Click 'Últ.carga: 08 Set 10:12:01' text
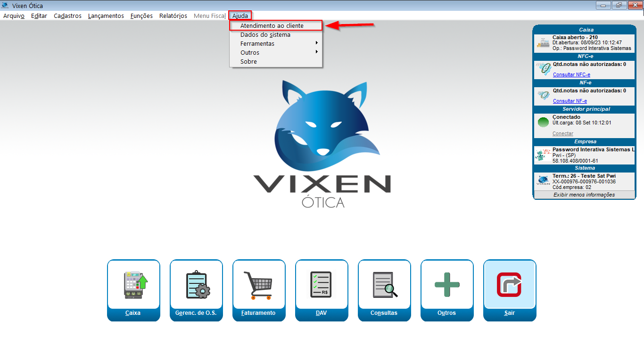This screenshot has height=337, width=644. pos(582,123)
